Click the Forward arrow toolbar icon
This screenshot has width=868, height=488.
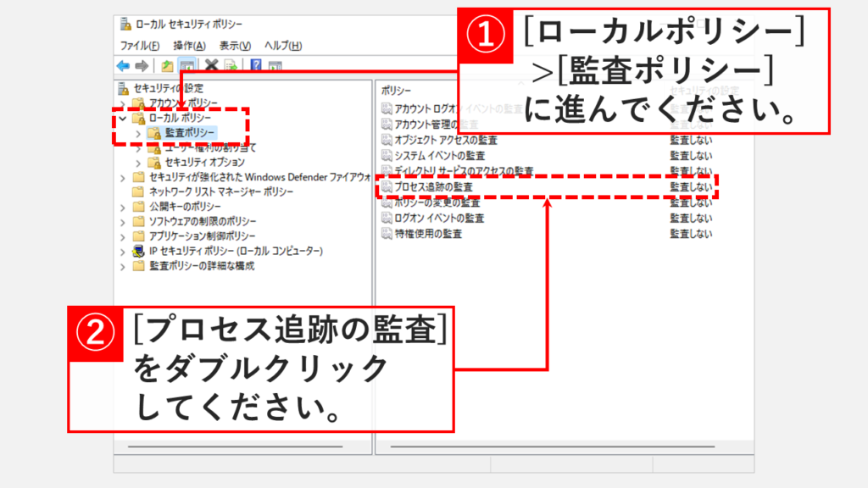point(142,66)
